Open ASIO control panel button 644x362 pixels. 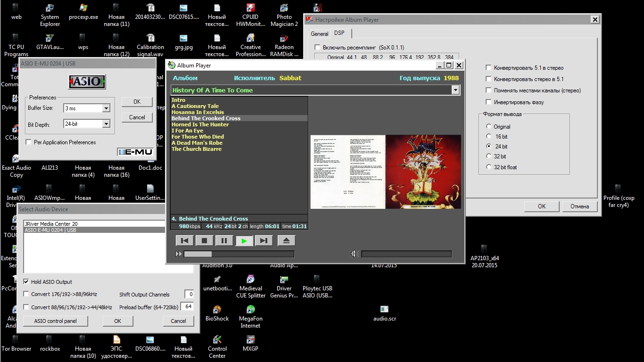55,321
